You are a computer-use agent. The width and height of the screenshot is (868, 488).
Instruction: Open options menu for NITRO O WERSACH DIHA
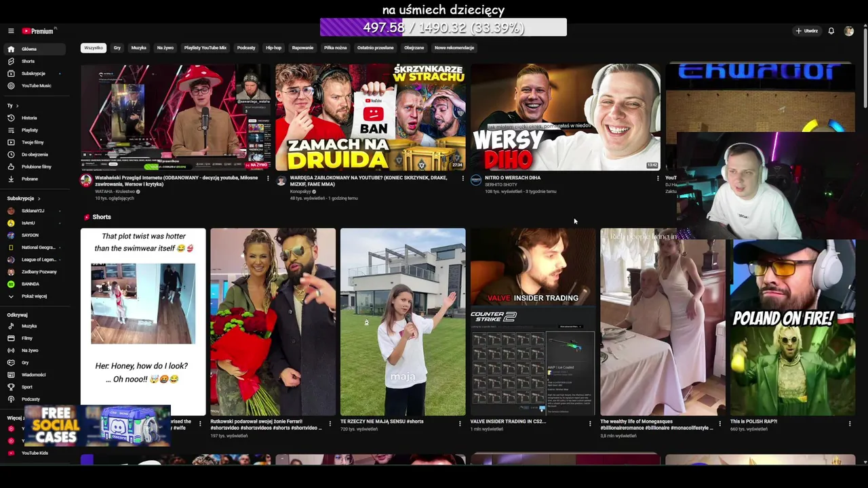pyautogui.click(x=658, y=178)
